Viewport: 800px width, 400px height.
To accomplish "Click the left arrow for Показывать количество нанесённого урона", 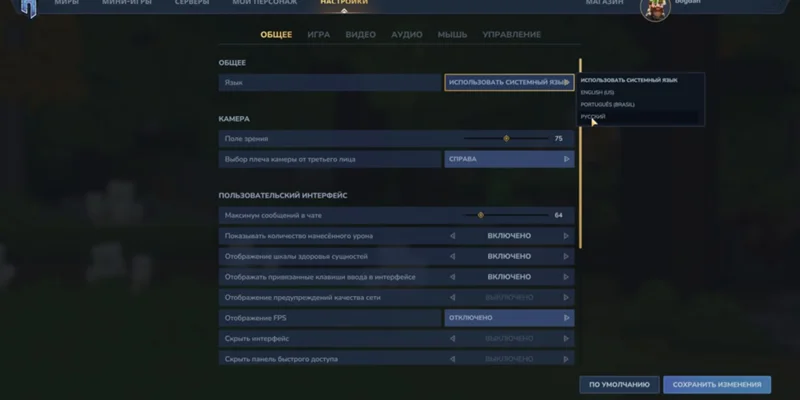I will pos(453,236).
